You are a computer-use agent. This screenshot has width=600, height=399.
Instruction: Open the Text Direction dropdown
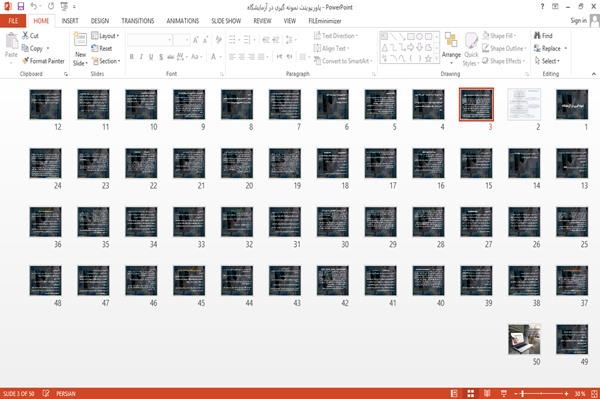point(336,36)
